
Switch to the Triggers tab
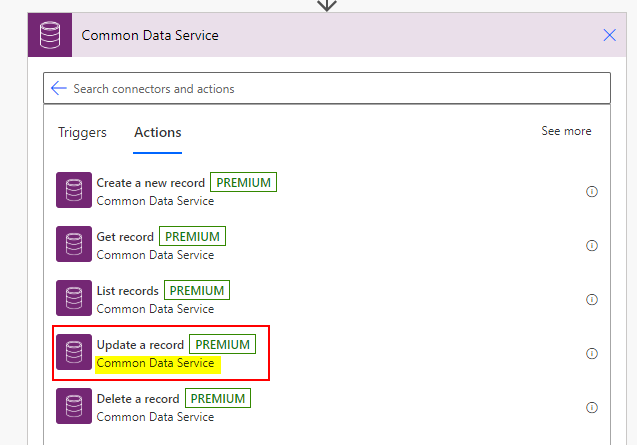[82, 133]
